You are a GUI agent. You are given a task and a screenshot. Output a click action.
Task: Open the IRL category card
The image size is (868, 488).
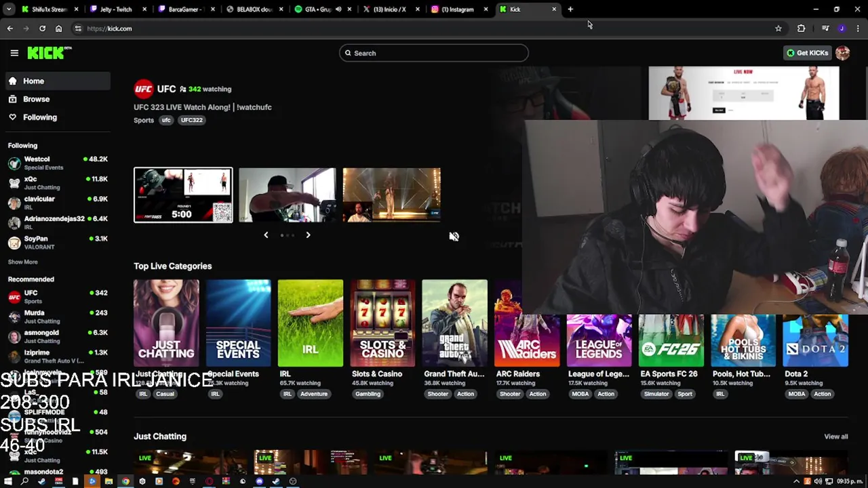(x=310, y=323)
